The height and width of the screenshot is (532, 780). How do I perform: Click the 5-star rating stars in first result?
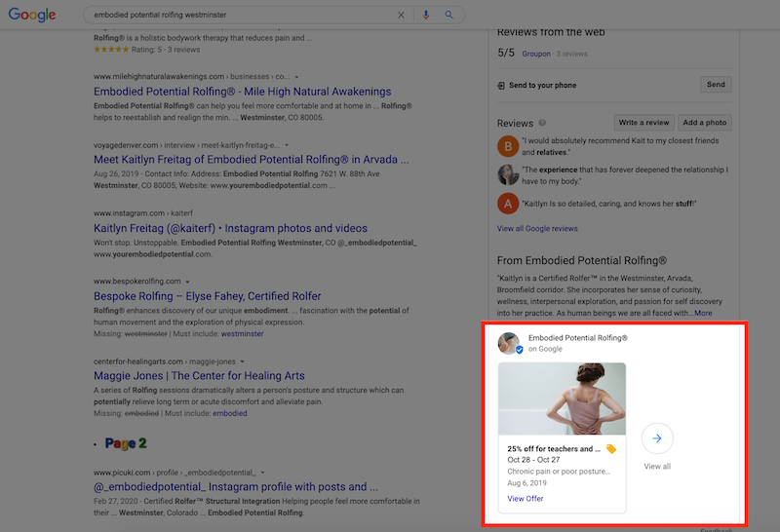[x=111, y=50]
